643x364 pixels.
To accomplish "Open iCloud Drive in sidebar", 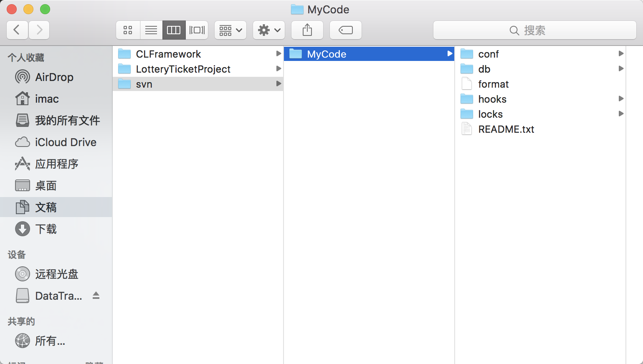I will coord(56,142).
